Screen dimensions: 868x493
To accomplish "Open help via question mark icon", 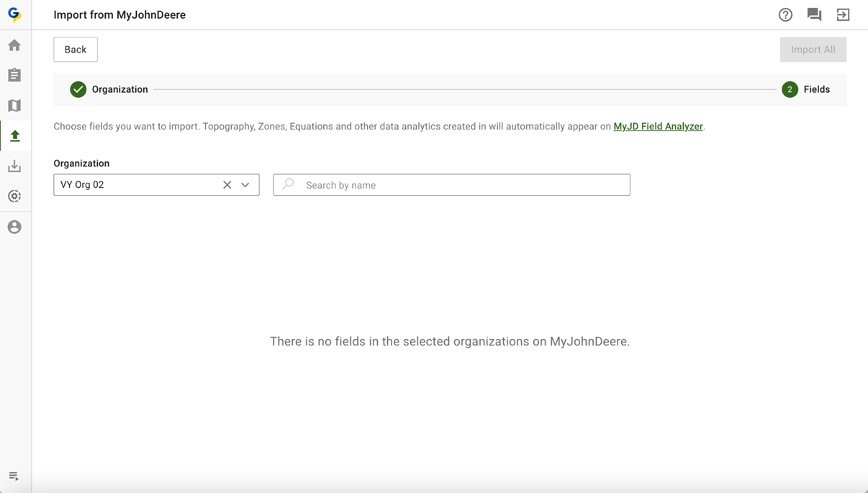I will (x=785, y=14).
